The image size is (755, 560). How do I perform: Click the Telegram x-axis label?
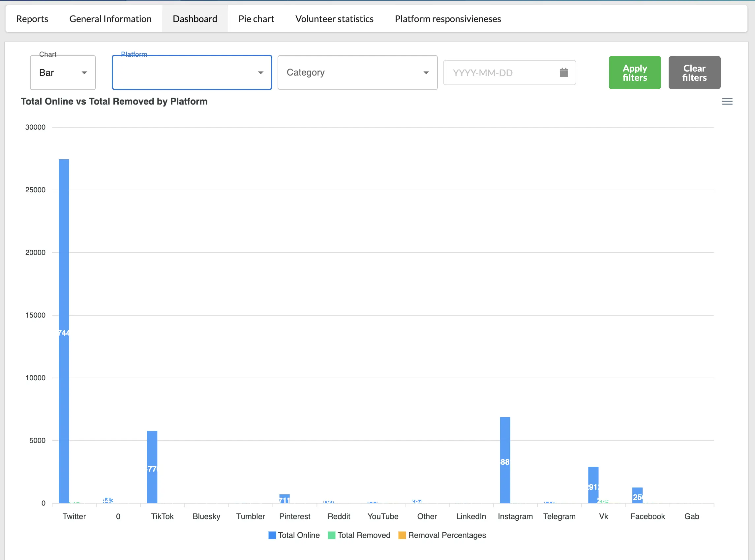point(559,516)
